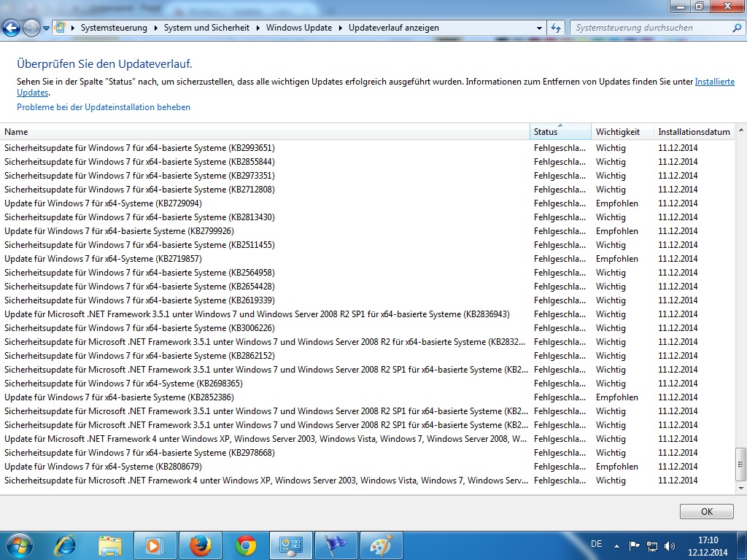Launch Google Chrome from the taskbar
Screen dimensions: 747x560
click(245, 545)
